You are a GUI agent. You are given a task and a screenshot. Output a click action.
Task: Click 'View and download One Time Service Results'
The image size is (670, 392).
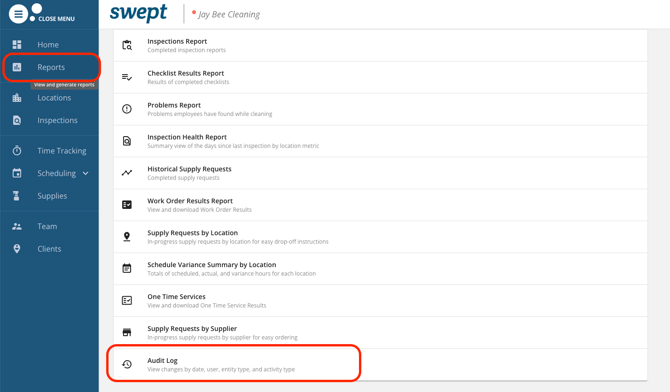(x=207, y=305)
